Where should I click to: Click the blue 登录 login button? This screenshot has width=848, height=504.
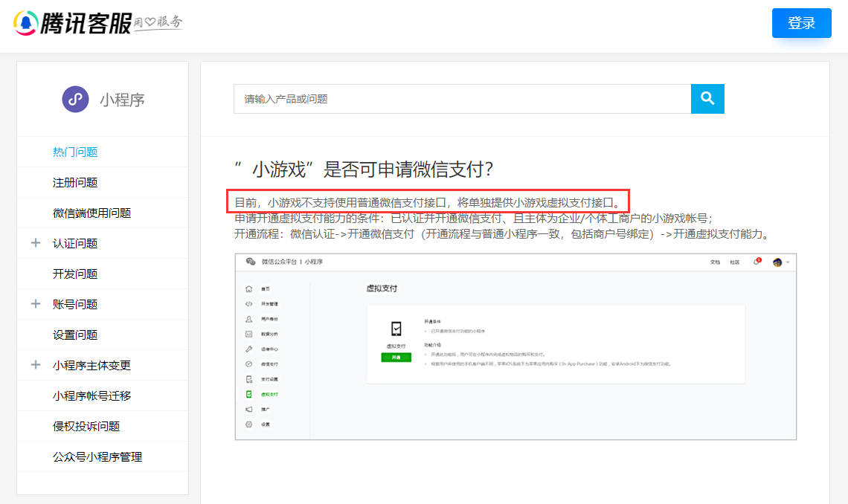tap(801, 23)
